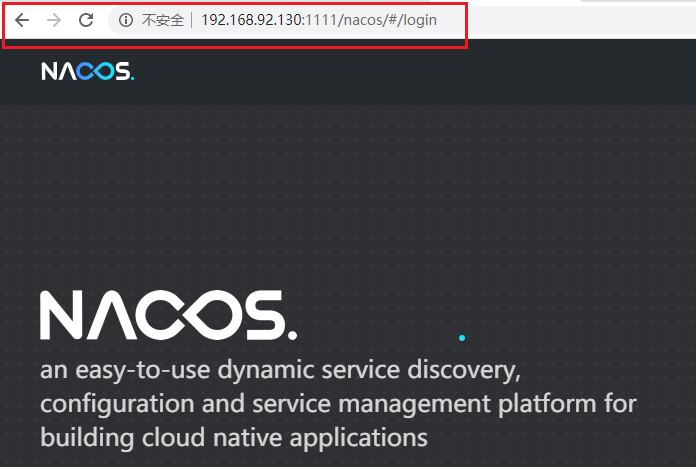
Task: Click the '不安全' security label
Action: pyautogui.click(x=162, y=20)
